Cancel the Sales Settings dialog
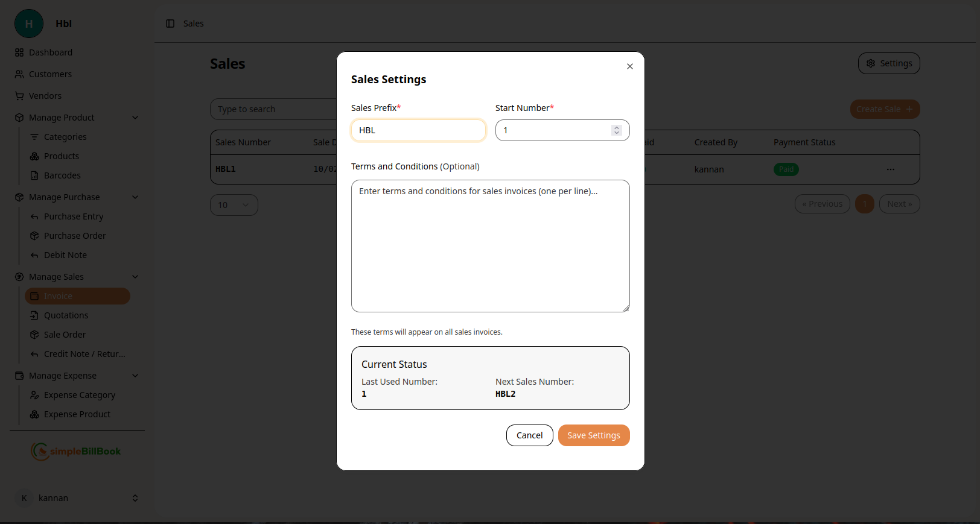The height and width of the screenshot is (524, 980). (x=529, y=435)
